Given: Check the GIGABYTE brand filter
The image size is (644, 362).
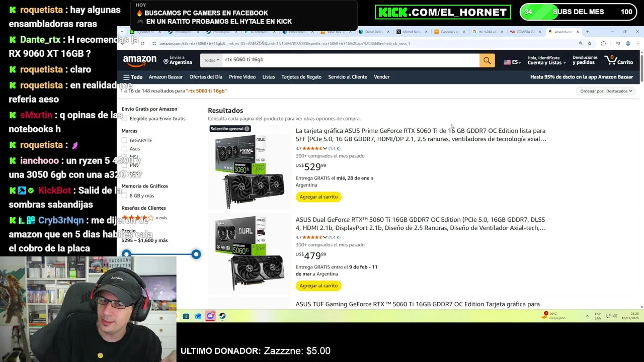Looking at the screenshot, I should 124,140.
